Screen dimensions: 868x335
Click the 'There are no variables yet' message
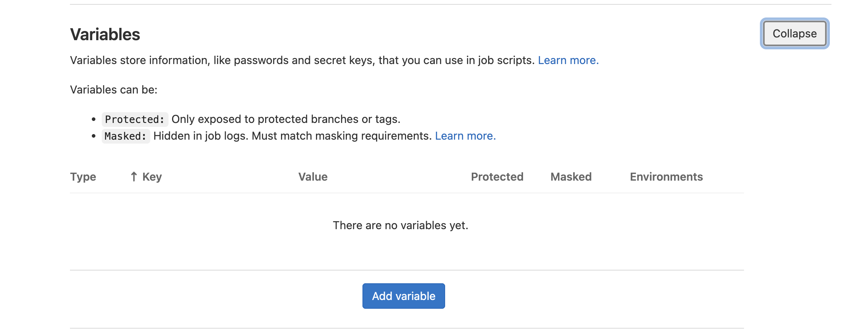coord(400,226)
